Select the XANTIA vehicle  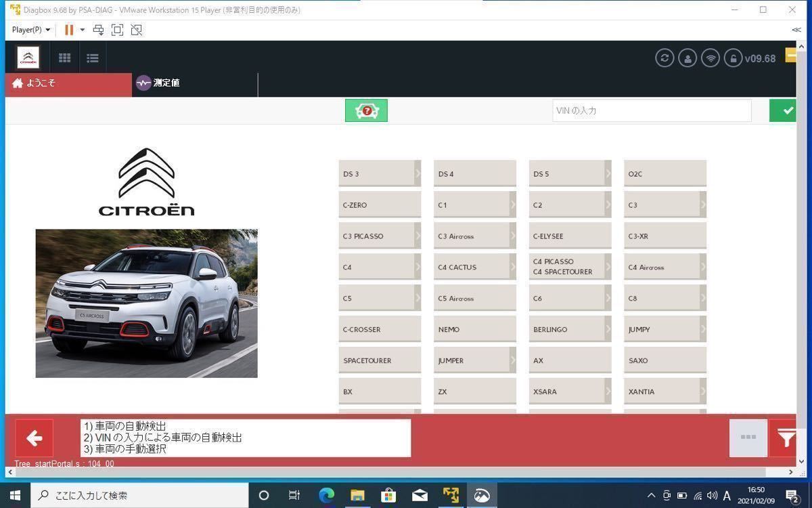click(665, 392)
